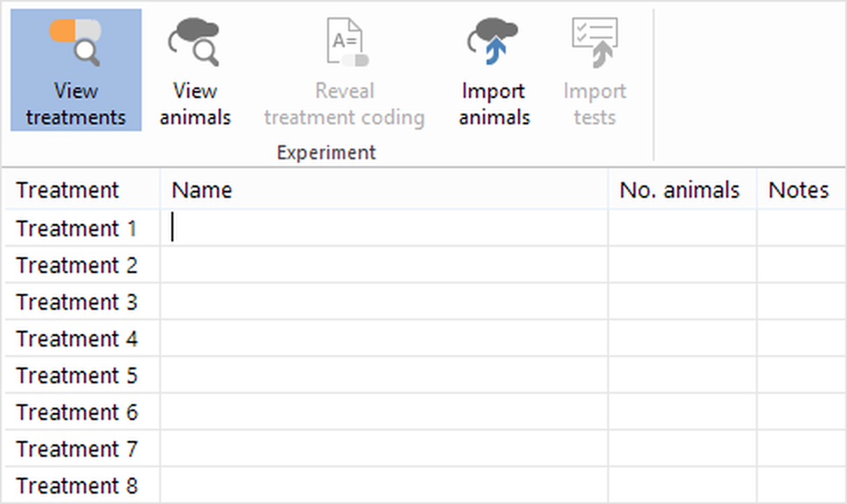
Task: Select the Import animals icon
Action: pyautogui.click(x=494, y=44)
